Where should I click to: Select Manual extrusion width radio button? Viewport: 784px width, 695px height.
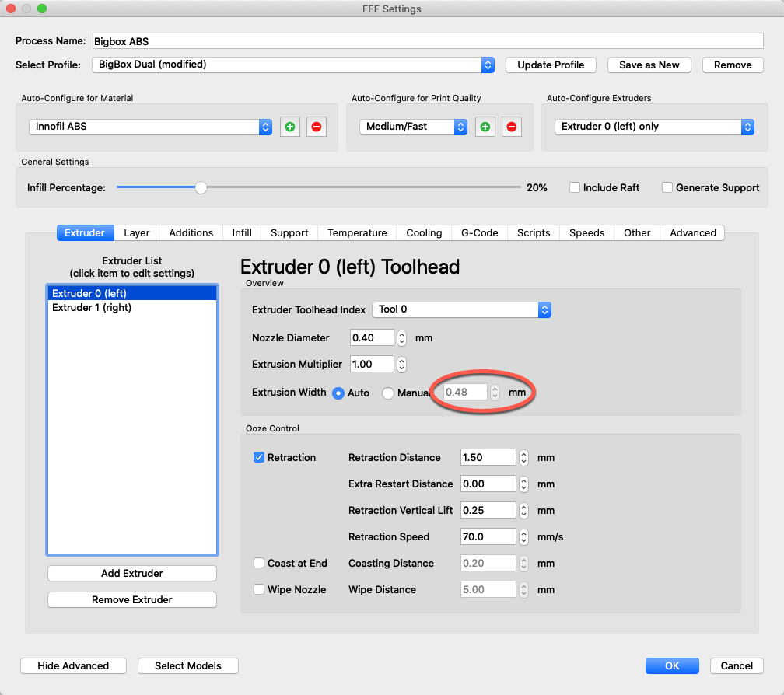[x=388, y=393]
